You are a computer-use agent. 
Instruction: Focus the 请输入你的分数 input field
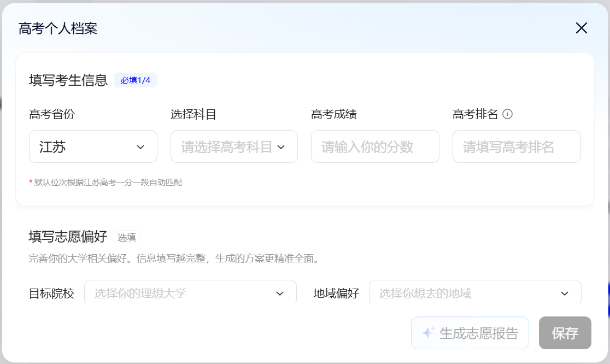[375, 146]
